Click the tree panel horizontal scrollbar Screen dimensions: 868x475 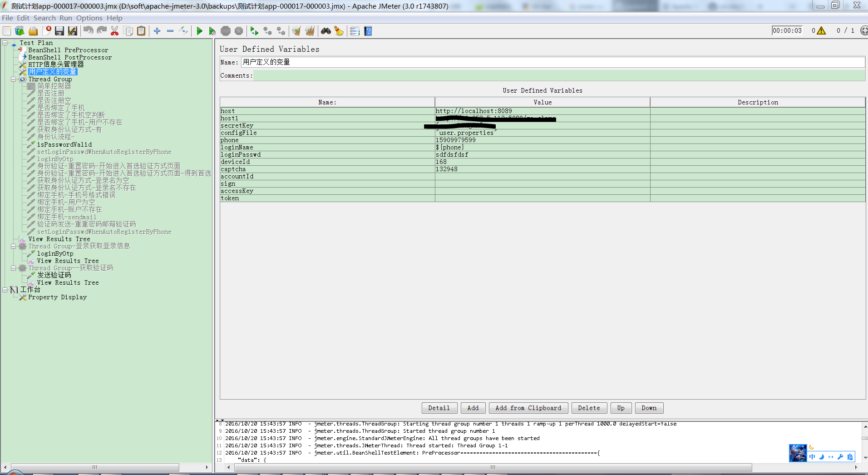click(x=94, y=467)
